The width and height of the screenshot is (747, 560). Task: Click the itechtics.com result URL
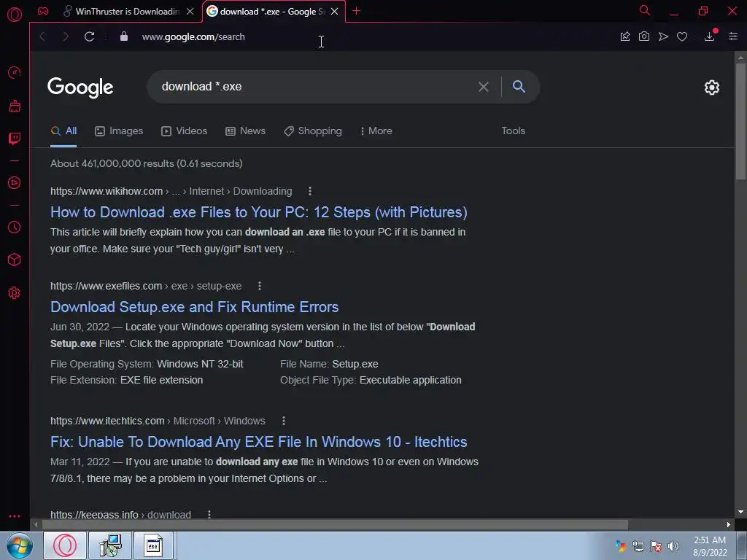[107, 421]
